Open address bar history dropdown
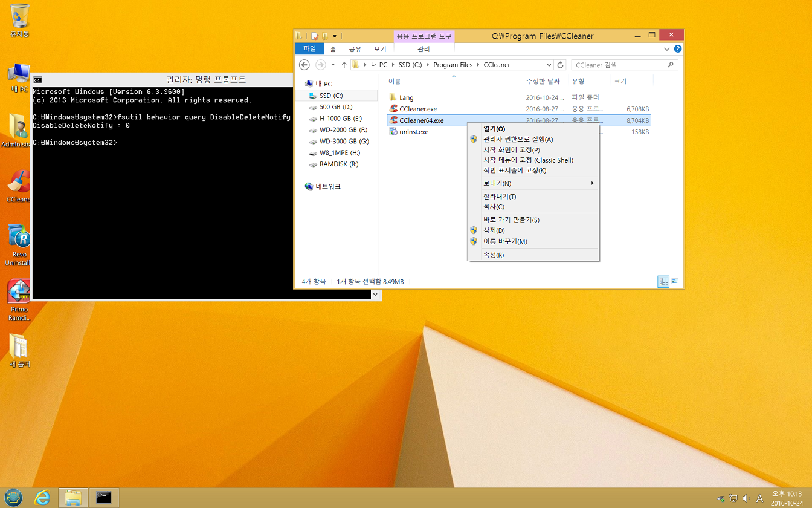This screenshot has height=508, width=812. coord(549,65)
